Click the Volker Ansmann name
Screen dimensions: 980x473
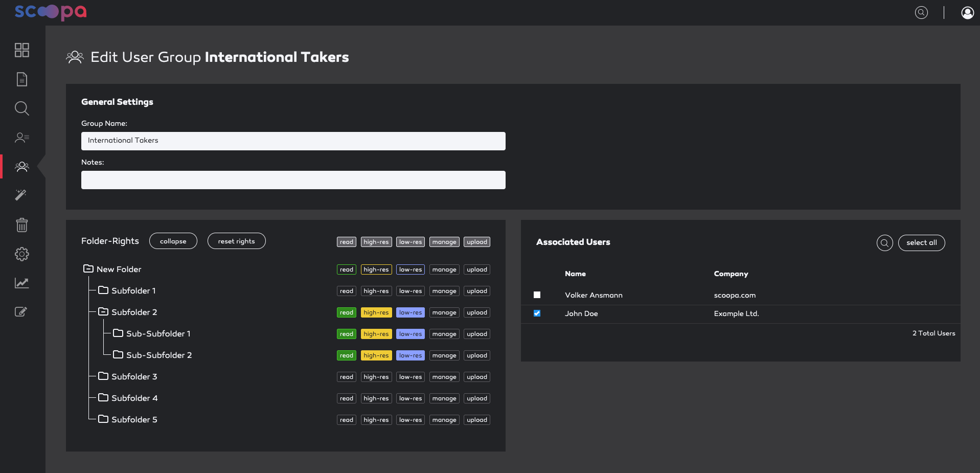point(594,295)
